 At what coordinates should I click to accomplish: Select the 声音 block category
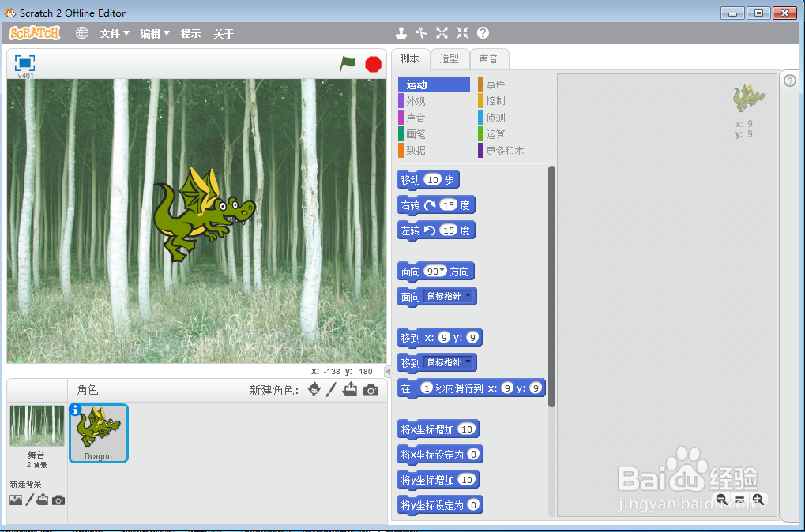pos(434,118)
